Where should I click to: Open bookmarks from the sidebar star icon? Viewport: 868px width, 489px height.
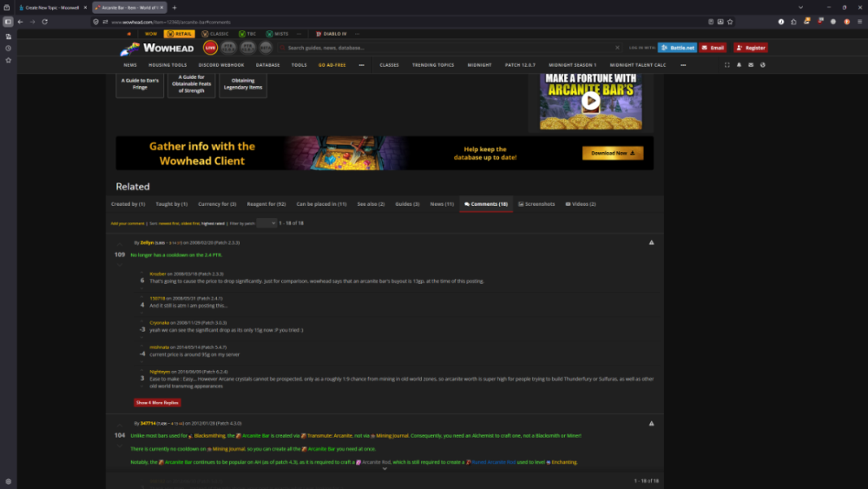click(9, 60)
